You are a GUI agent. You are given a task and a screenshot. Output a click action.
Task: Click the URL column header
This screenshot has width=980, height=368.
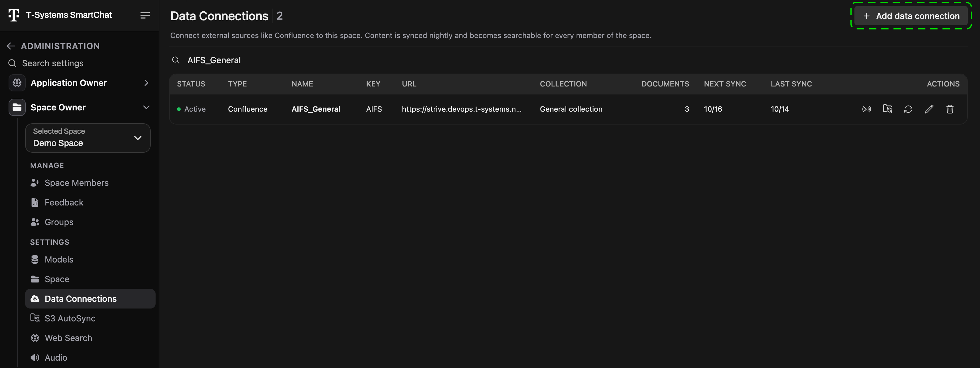tap(409, 84)
